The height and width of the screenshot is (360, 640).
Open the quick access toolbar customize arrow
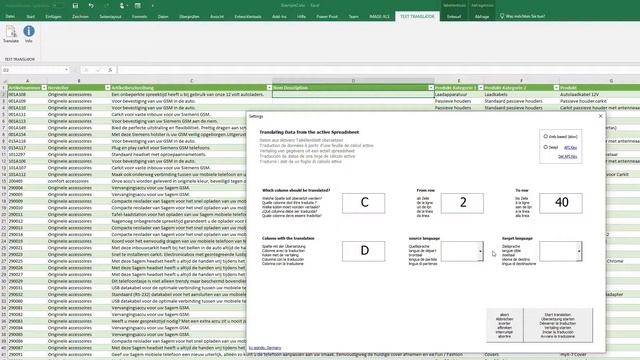pos(153,6)
